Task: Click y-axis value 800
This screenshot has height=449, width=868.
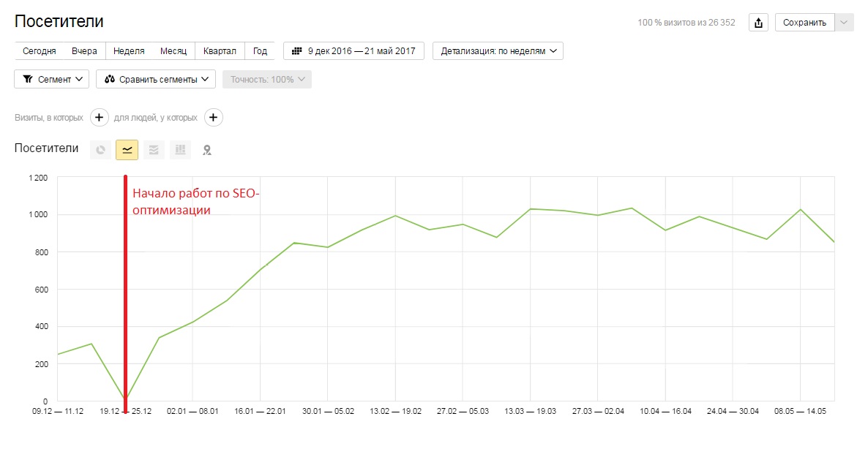Action: coord(42,252)
